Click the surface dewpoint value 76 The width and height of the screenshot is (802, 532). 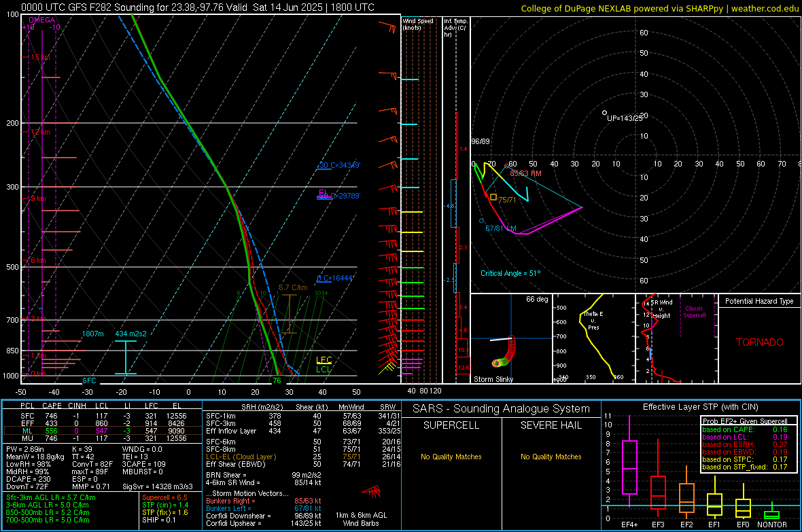point(277,380)
